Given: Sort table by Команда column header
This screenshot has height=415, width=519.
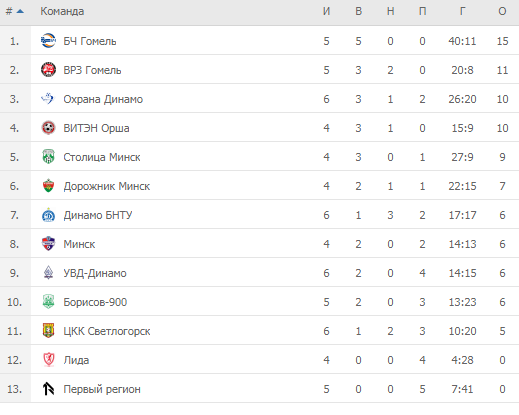Looking at the screenshot, I should pyautogui.click(x=62, y=11).
